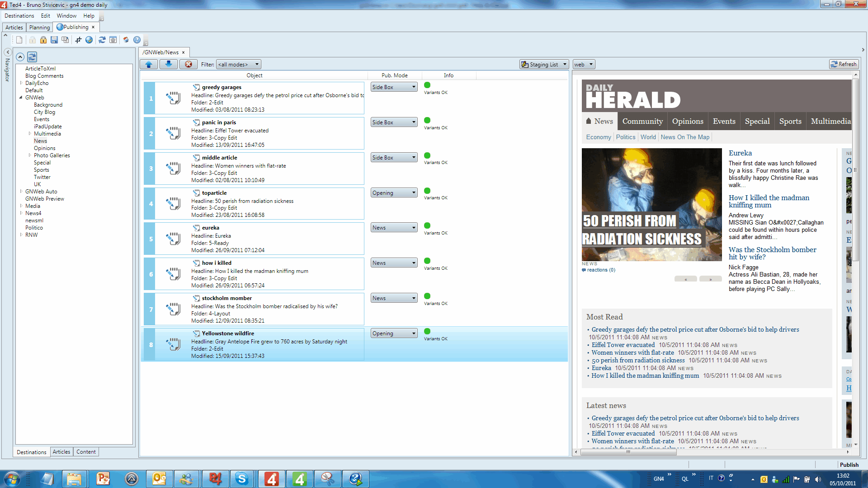
Task: Click the preview horizontal scrollbar thumb
Action: pos(628,451)
